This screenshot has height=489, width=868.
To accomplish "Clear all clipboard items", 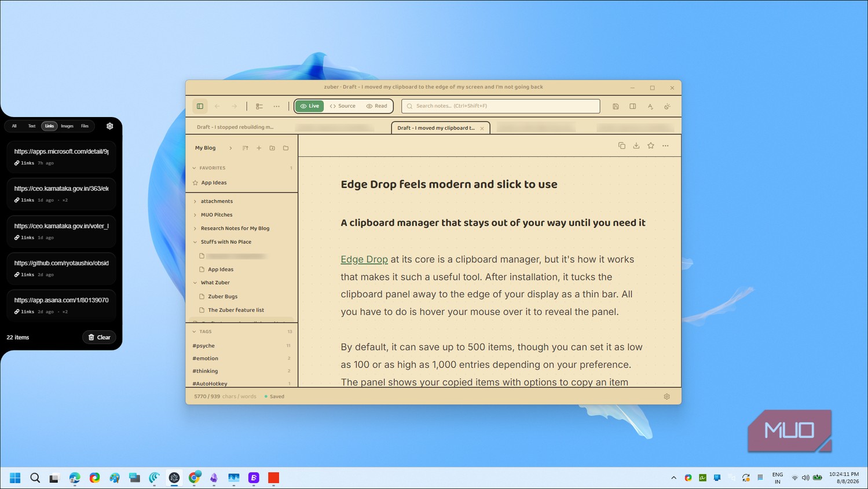I will [x=99, y=337].
